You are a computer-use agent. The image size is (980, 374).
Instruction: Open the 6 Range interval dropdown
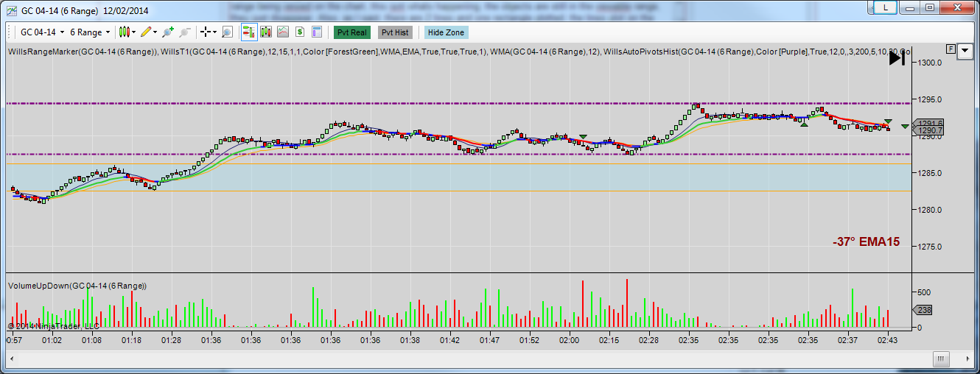(x=90, y=32)
